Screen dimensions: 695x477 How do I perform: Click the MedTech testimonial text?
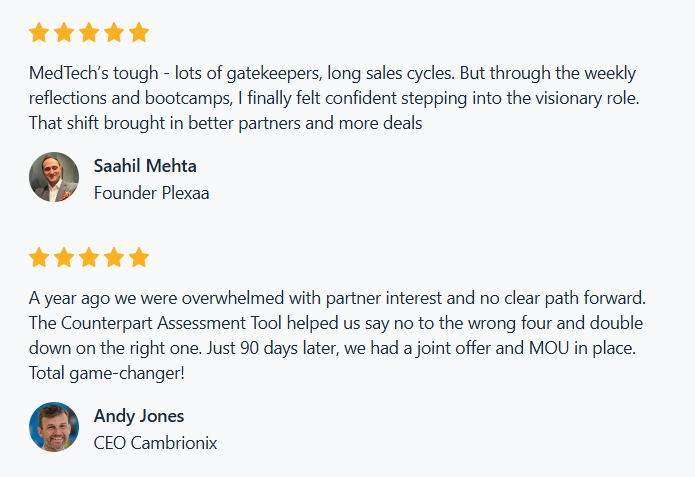[333, 98]
